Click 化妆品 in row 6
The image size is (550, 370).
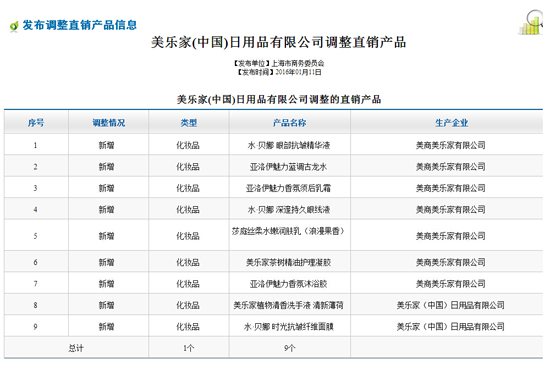188,262
